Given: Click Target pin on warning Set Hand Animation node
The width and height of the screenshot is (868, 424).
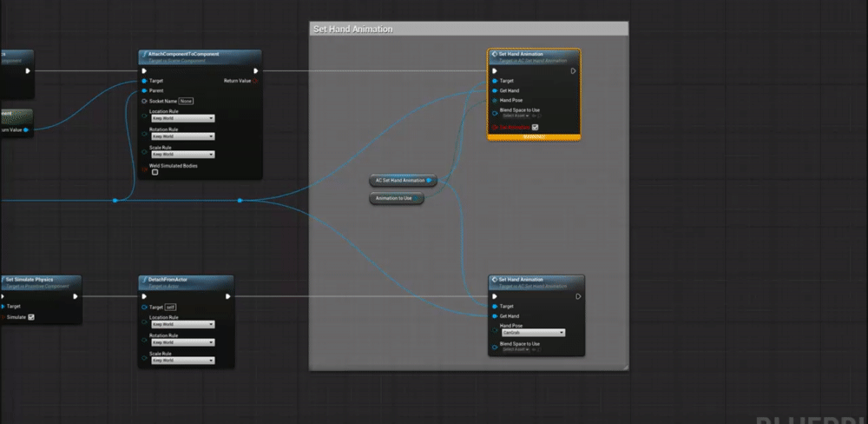Looking at the screenshot, I should pyautogui.click(x=495, y=81).
